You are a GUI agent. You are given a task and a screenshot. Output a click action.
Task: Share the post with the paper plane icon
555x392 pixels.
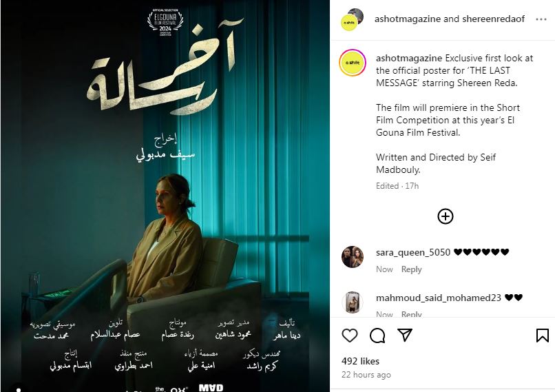405,335
